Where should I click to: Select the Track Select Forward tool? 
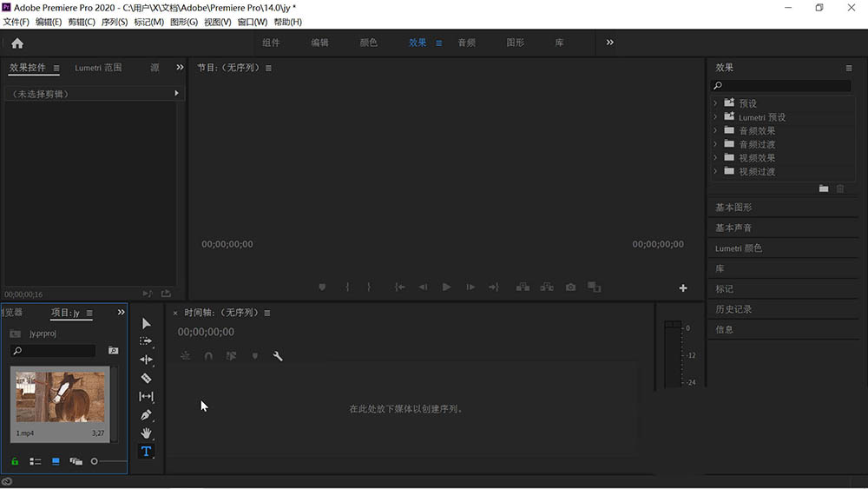click(x=146, y=341)
